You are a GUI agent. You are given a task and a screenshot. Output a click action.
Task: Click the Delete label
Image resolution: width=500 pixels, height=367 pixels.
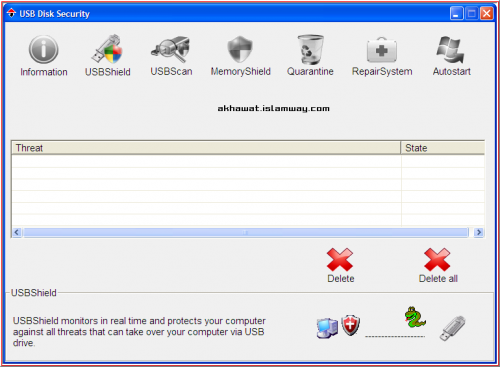(x=341, y=279)
